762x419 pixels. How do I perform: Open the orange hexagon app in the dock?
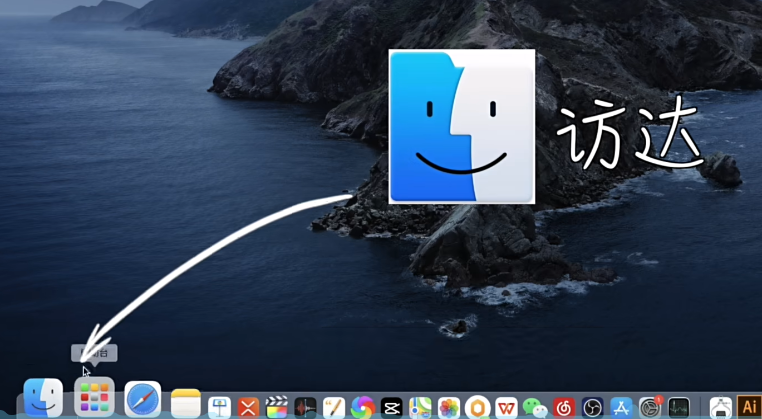(x=477, y=407)
